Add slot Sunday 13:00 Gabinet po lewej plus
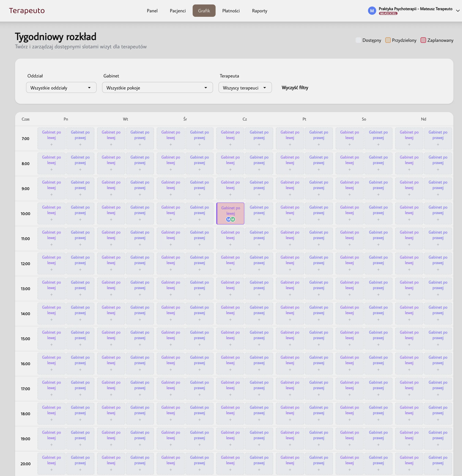The height and width of the screenshot is (476, 462). click(409, 295)
